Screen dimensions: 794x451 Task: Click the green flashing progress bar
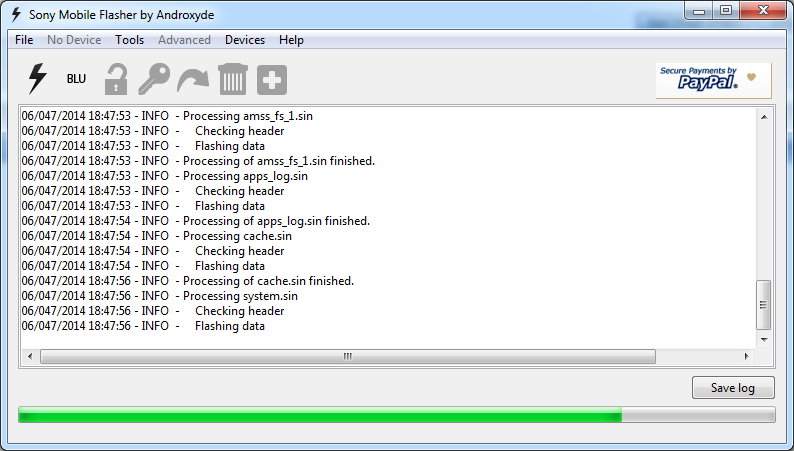(x=396, y=415)
